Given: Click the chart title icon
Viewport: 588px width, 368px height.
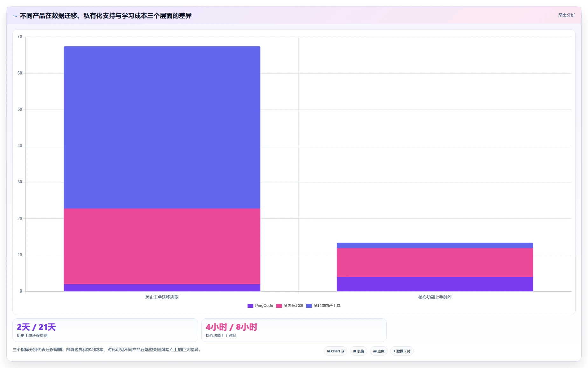Looking at the screenshot, I should (x=15, y=16).
